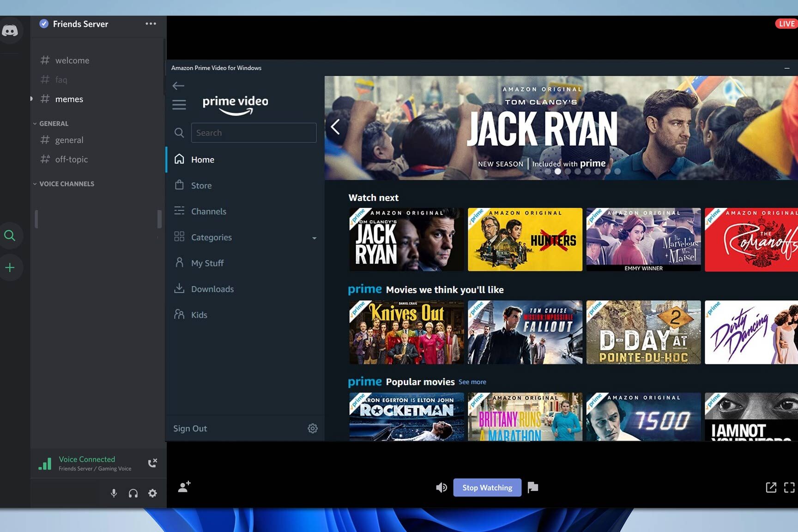Click the Friends Server header name

(x=80, y=24)
